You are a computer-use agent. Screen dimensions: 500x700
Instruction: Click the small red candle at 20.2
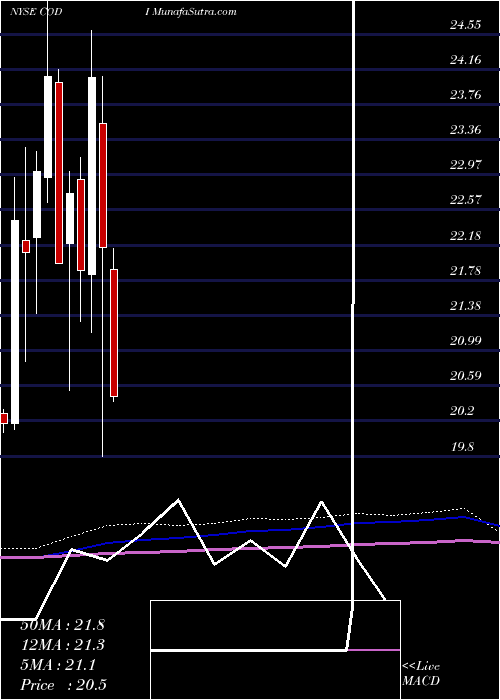(4, 418)
